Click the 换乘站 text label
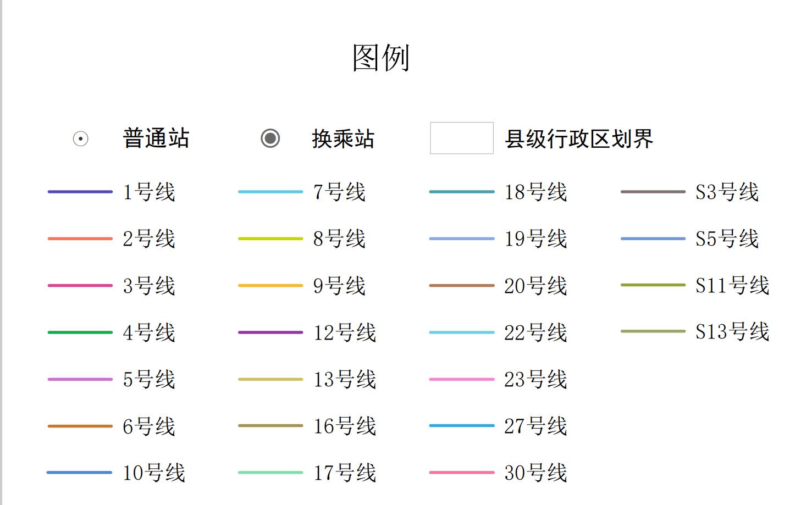Image resolution: width=812 pixels, height=505 pixels. click(343, 138)
